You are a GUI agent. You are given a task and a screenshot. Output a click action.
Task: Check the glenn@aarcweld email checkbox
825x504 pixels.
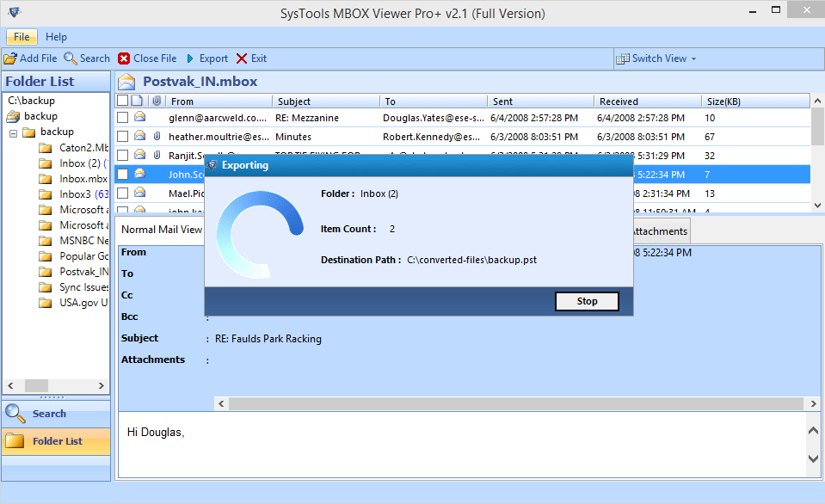click(x=123, y=117)
